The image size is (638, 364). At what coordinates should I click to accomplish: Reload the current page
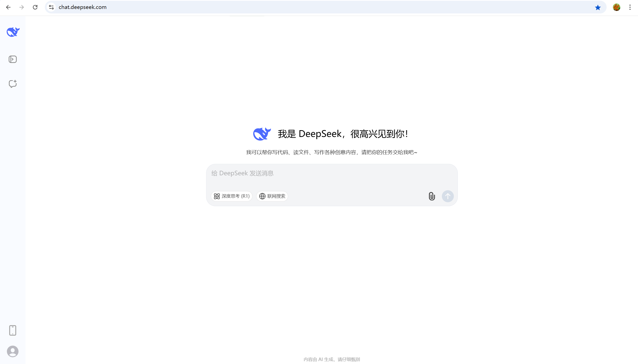[x=35, y=7]
